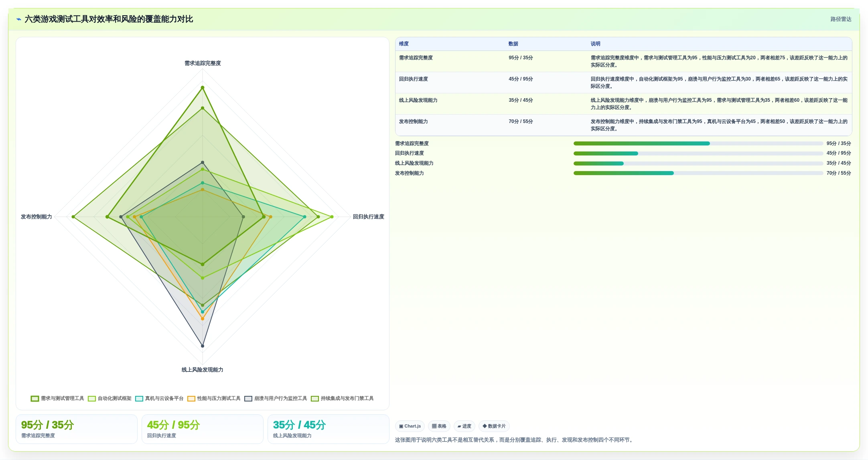Toggle legend swatch for 崩溃与用户行为监控工具
Image resolution: width=868 pixels, height=460 pixels.
[x=248, y=398]
